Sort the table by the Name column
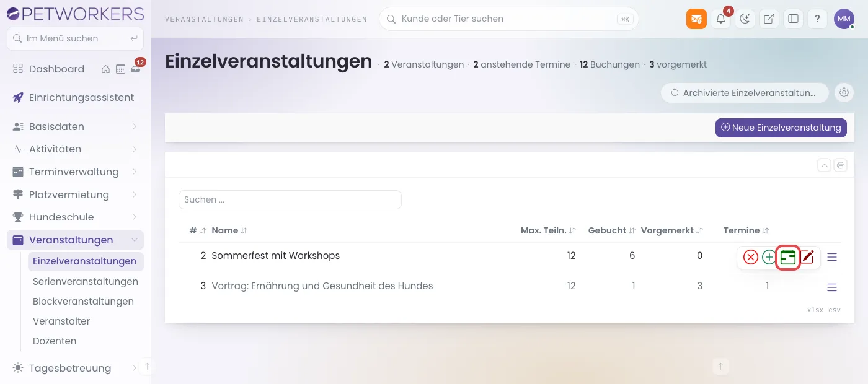Image resolution: width=868 pixels, height=384 pixels. (x=229, y=230)
